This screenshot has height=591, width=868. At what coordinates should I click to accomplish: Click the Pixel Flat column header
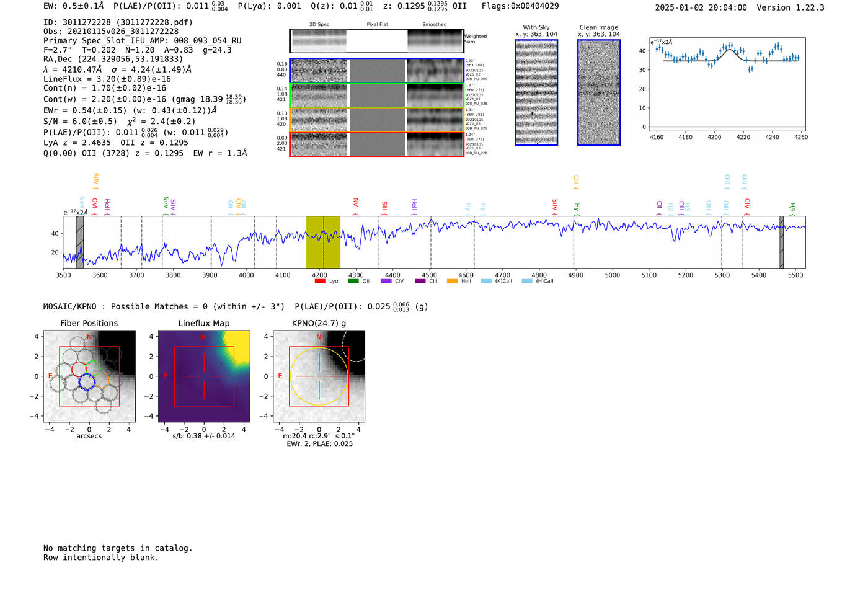tap(378, 25)
